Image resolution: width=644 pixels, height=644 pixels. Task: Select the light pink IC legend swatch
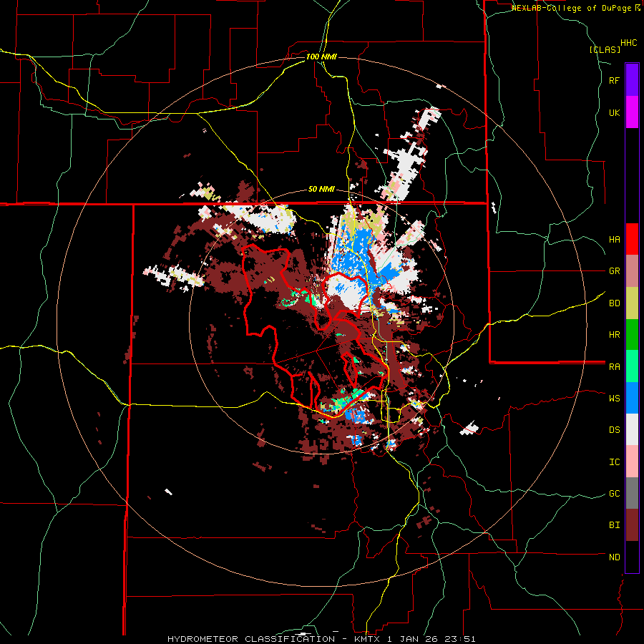(632, 462)
